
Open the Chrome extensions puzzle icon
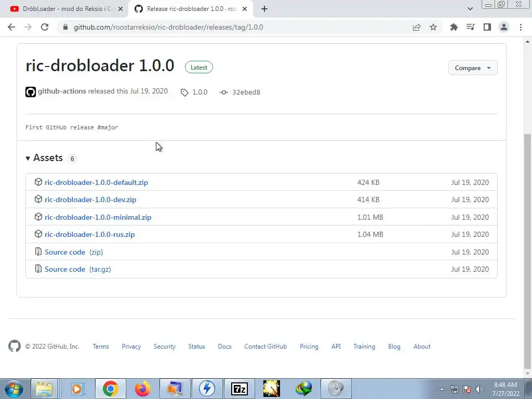[454, 27]
